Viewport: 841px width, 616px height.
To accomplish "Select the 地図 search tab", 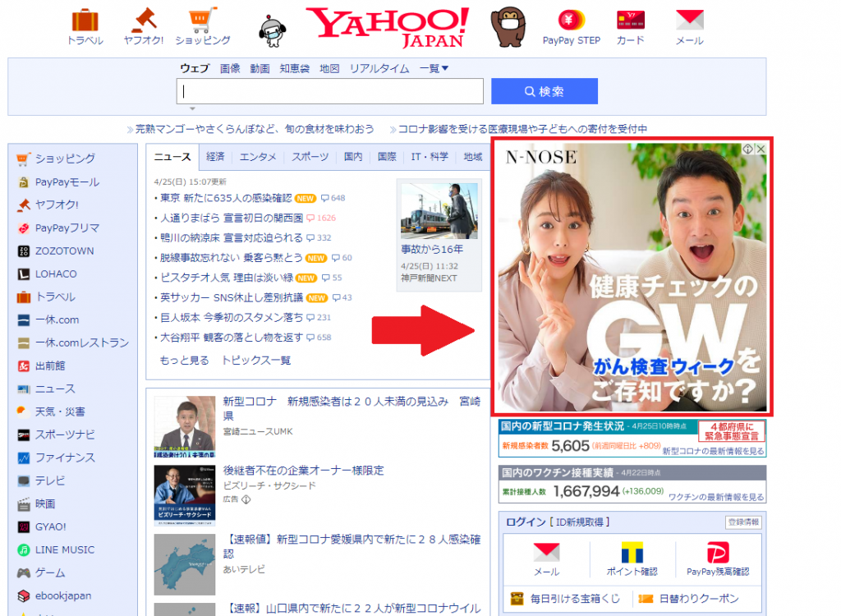I will [x=329, y=68].
